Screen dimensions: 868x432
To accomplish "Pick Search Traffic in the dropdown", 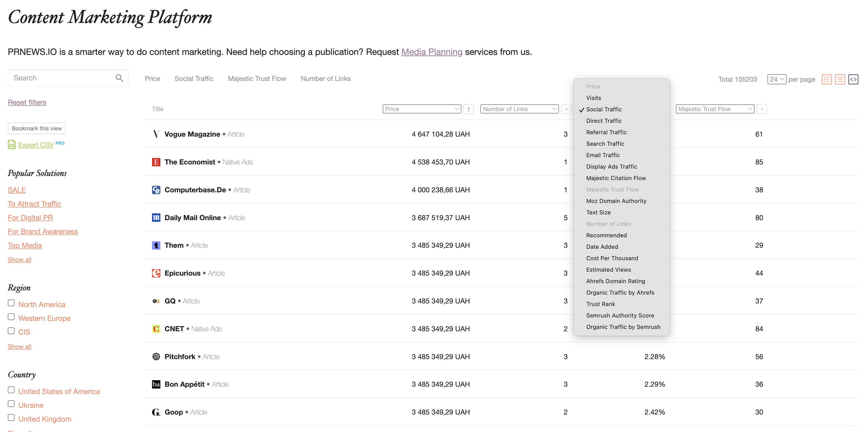I will coord(621,144).
